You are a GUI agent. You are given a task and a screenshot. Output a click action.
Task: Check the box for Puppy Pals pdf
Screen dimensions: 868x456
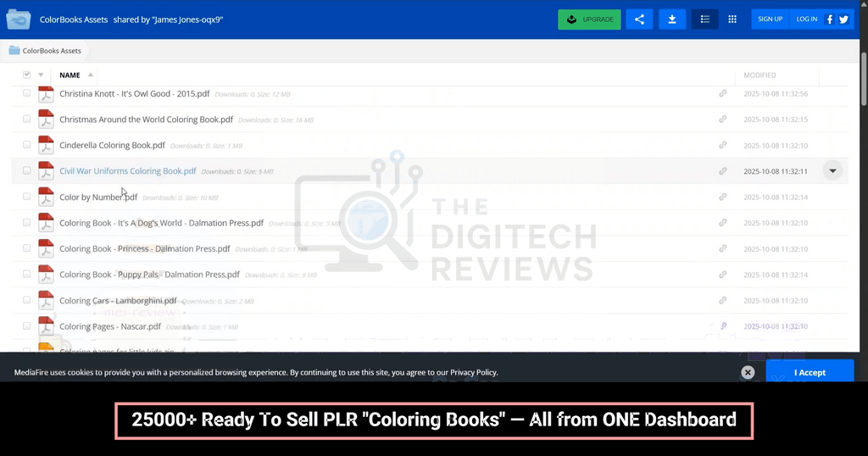(x=26, y=274)
